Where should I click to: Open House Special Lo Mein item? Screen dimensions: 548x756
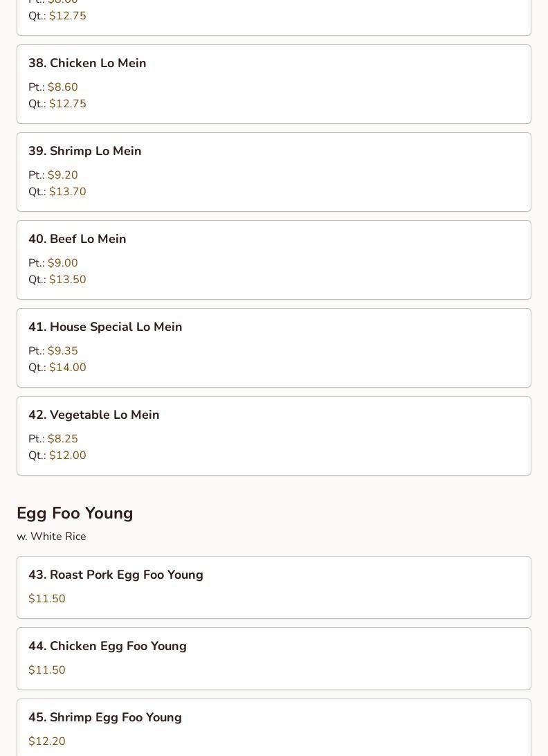[x=105, y=327]
